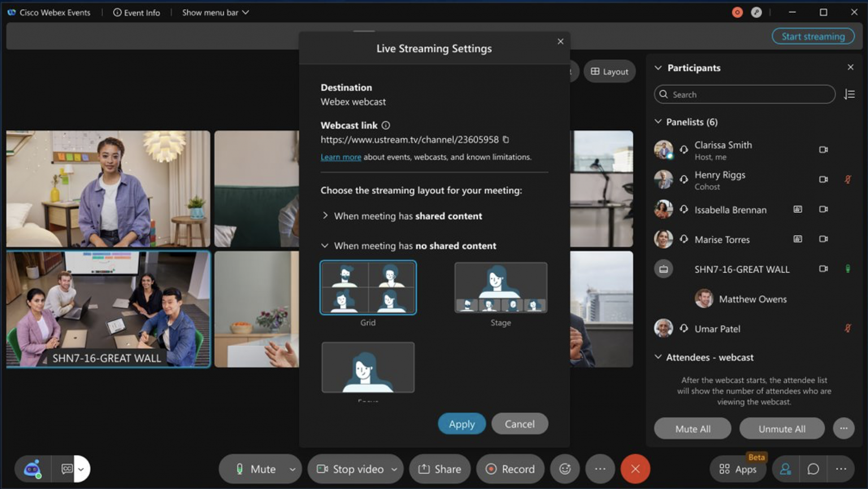Apply the live streaming settings
868x489 pixels.
coord(461,423)
